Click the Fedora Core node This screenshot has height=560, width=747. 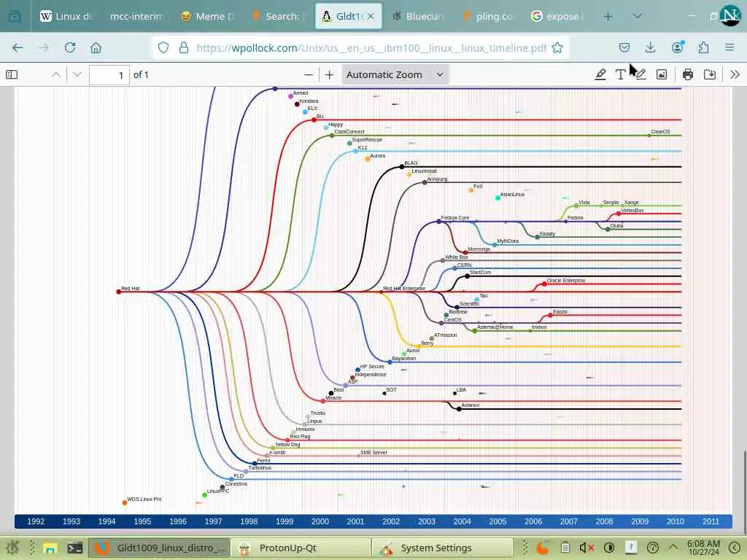pos(438,222)
